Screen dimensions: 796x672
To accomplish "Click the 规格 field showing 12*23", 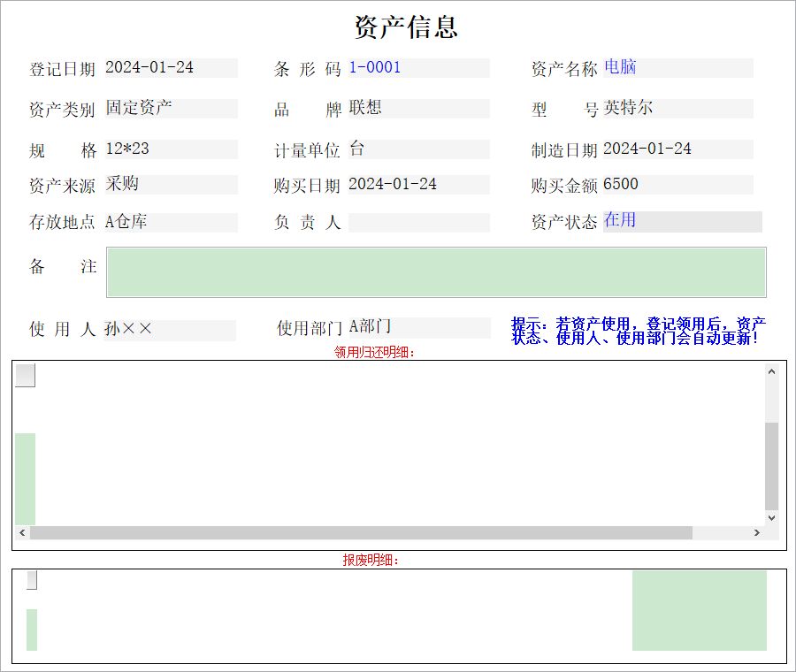I will 171,149.
